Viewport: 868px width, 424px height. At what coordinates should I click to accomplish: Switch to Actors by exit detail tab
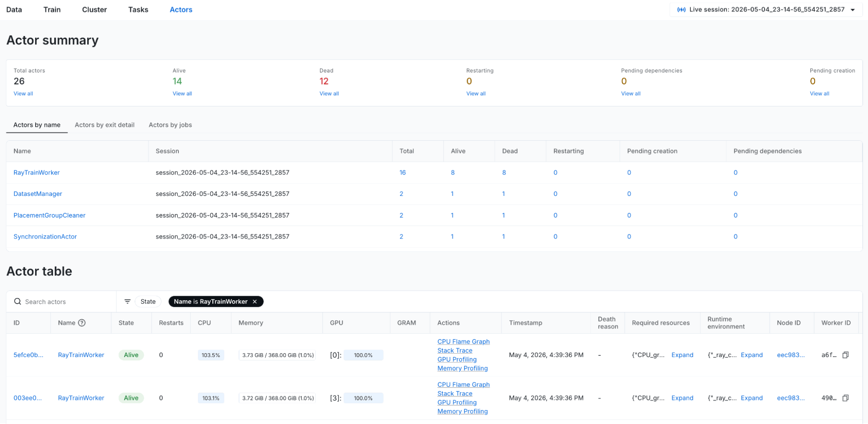pos(105,125)
